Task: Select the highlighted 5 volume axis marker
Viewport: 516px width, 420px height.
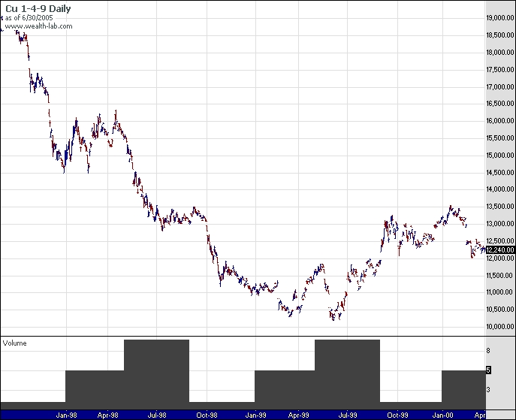Action: [x=487, y=370]
